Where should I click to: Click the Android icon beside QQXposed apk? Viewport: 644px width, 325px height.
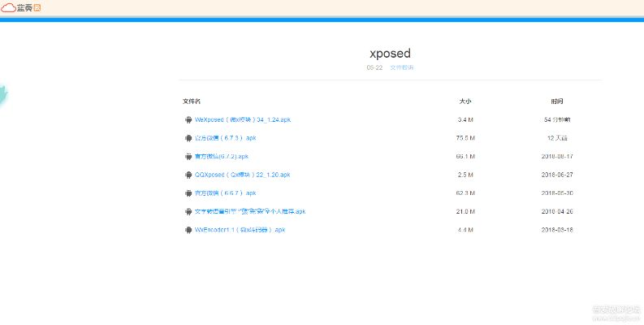188,175
